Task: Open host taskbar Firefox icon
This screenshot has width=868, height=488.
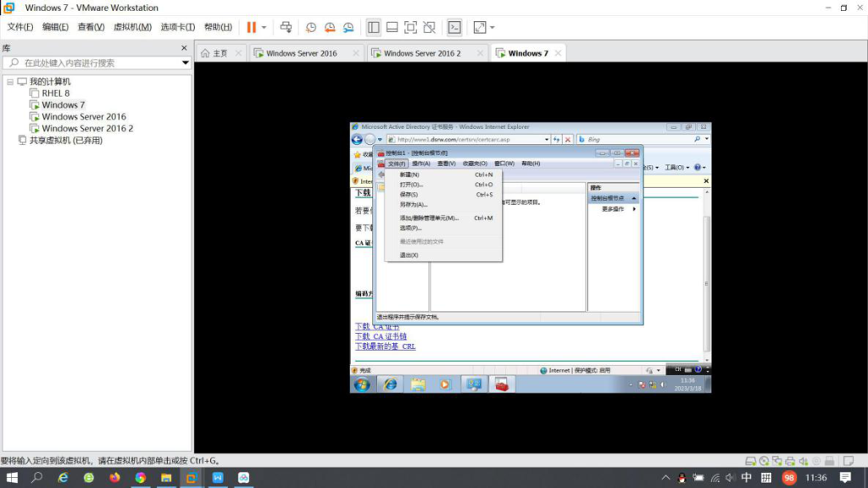Action: 114,478
